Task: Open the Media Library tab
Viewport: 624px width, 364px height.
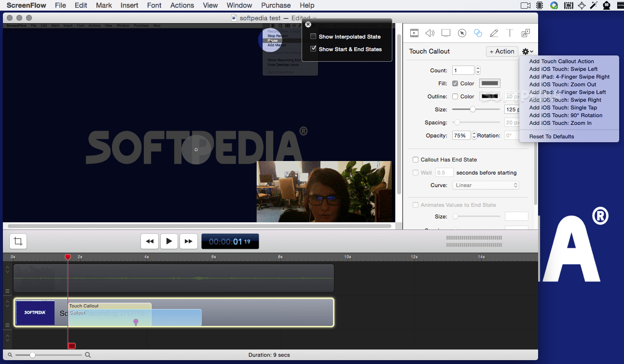Action: click(526, 33)
